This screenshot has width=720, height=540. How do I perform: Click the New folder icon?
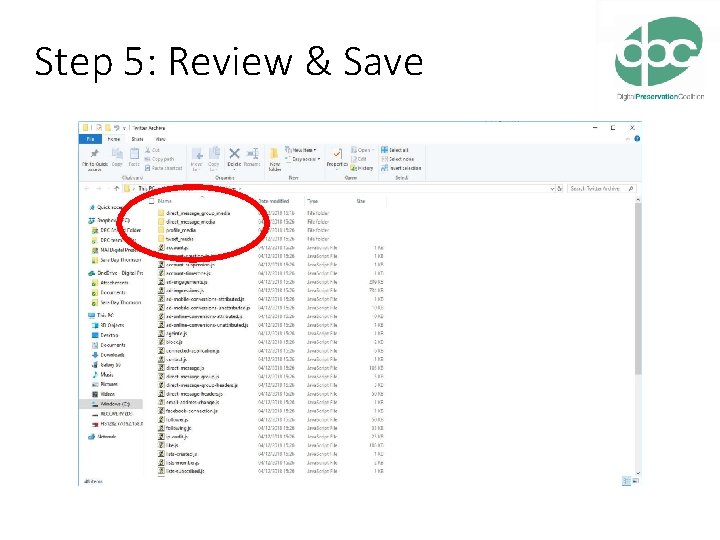click(275, 153)
